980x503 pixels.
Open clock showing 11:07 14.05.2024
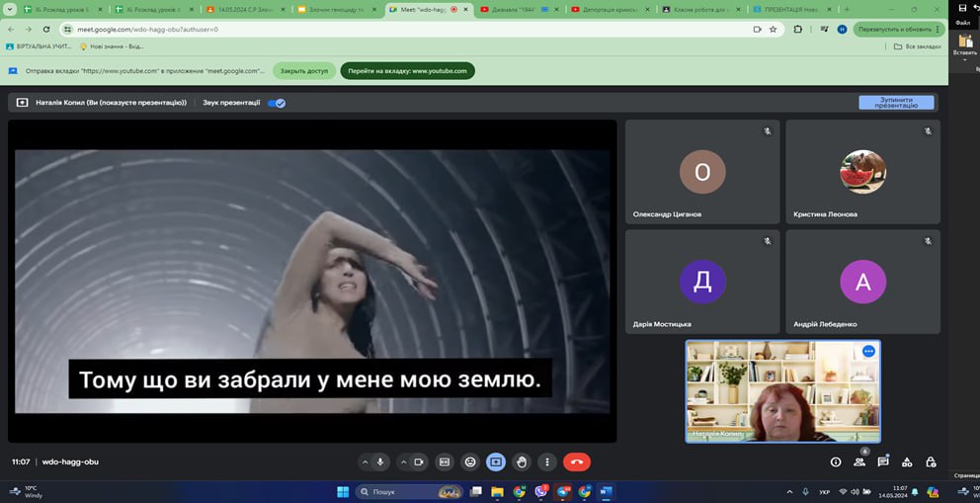click(893, 492)
